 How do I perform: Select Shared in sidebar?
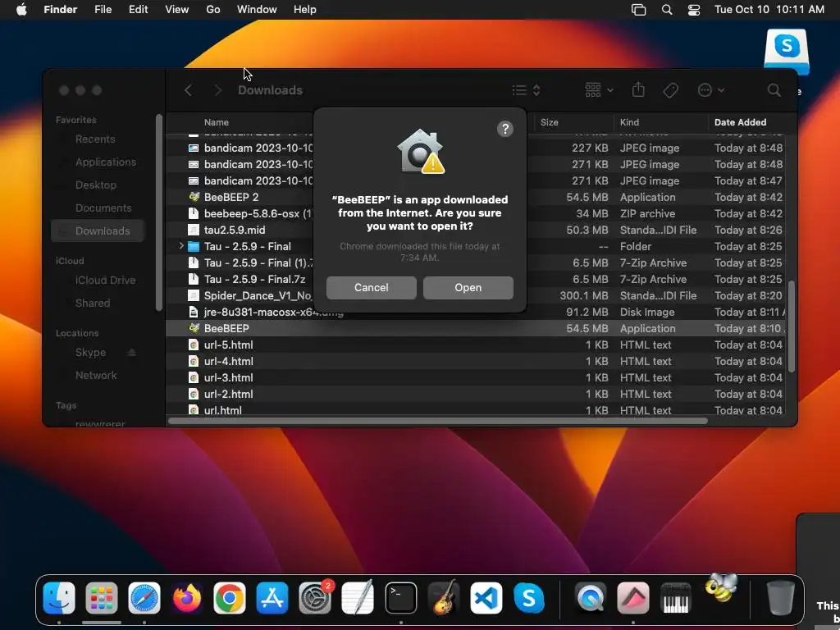tap(98, 304)
